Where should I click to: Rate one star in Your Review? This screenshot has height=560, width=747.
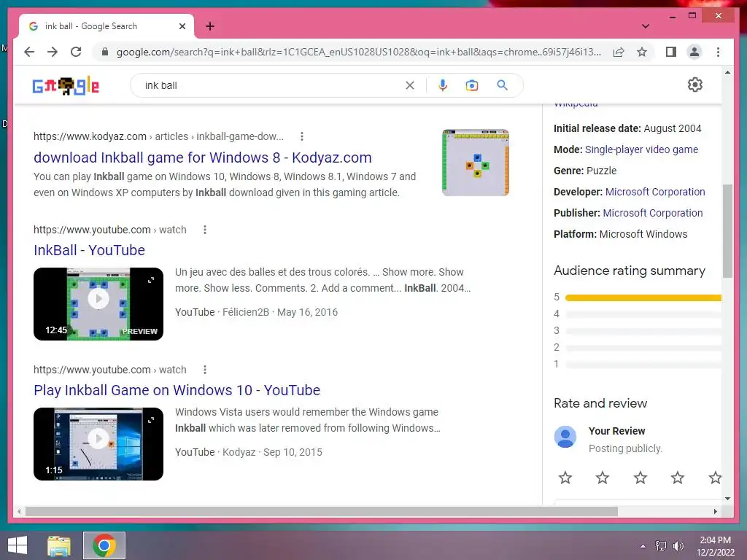point(565,477)
